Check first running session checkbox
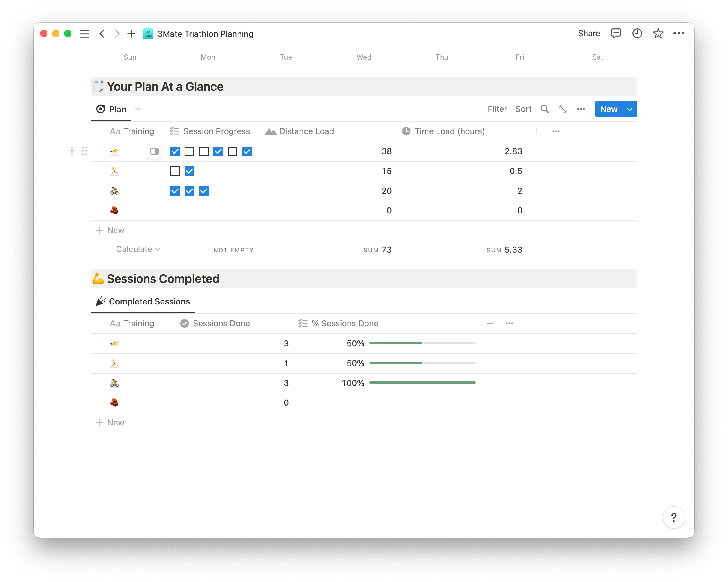Screen dimensions: 728x582 pos(175,171)
